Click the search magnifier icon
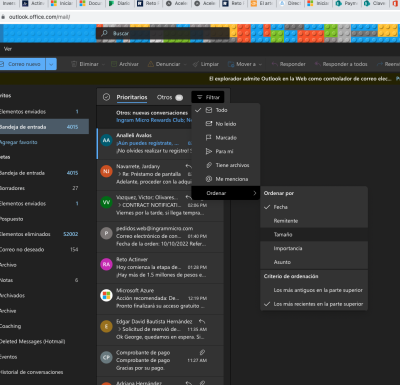400x385 pixels. 105,33
